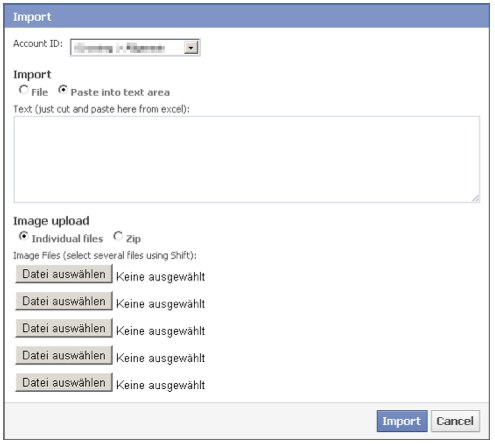Choose the Zip upload radio button

118,236
